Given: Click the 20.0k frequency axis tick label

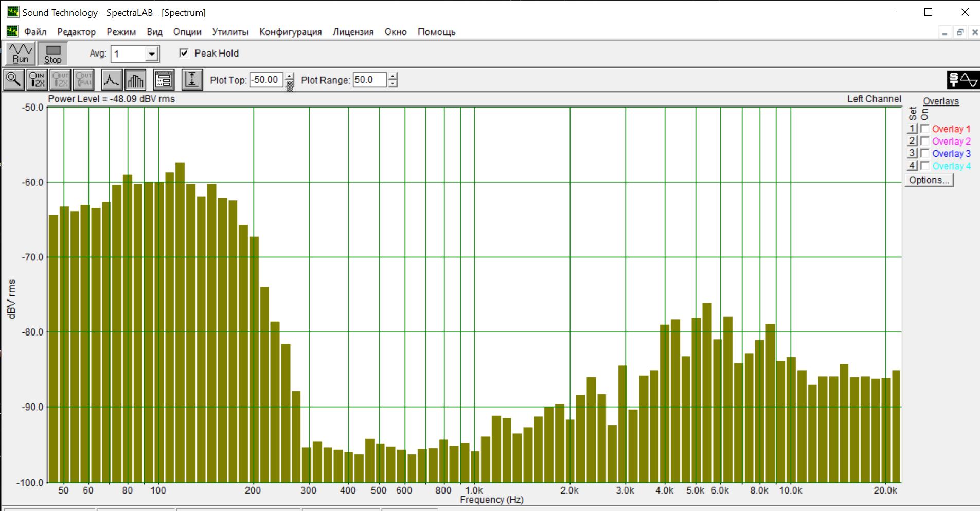Looking at the screenshot, I should tap(885, 490).
